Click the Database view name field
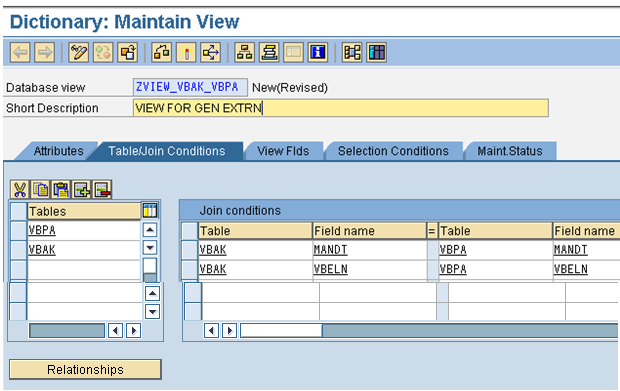The width and height of the screenshot is (620, 391). (190, 87)
